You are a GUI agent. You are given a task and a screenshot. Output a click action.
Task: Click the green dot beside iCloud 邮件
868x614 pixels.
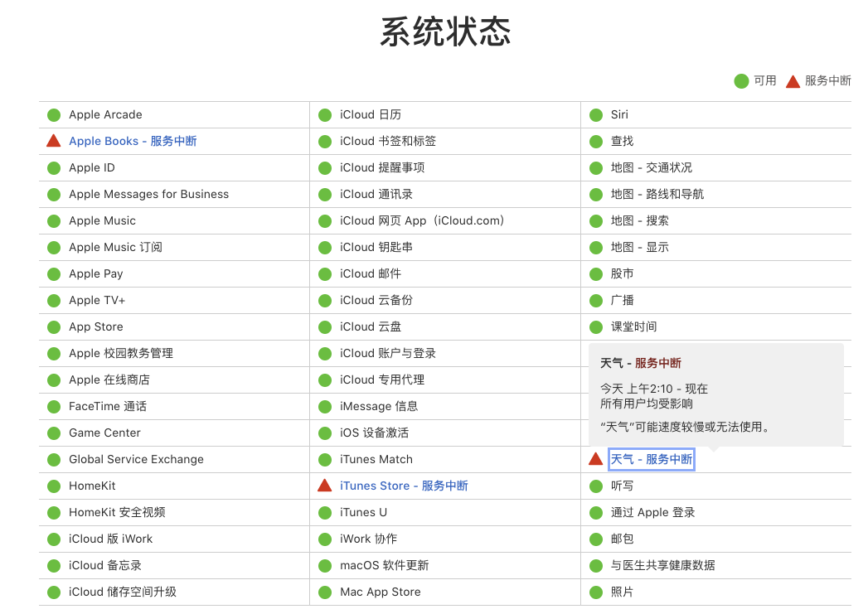click(325, 274)
